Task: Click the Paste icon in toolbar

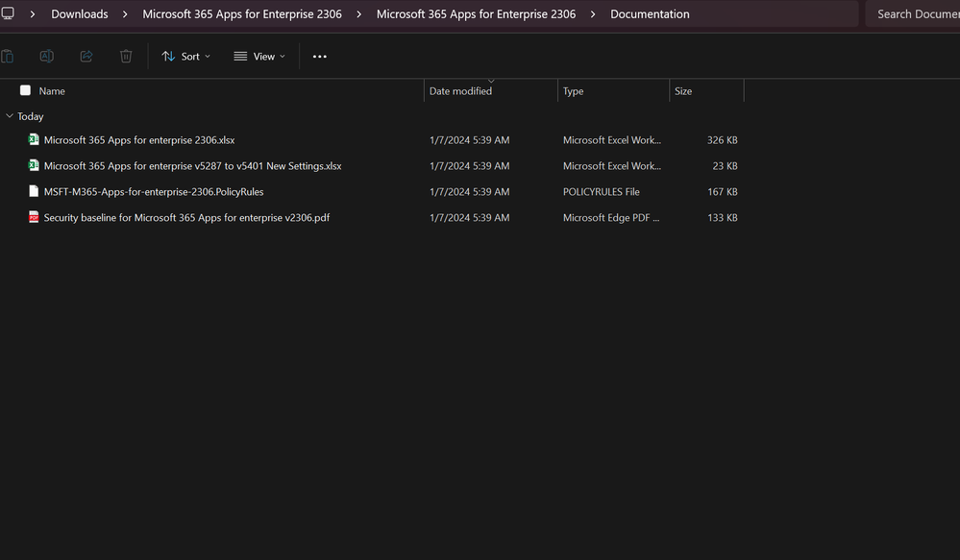Action: (x=8, y=57)
